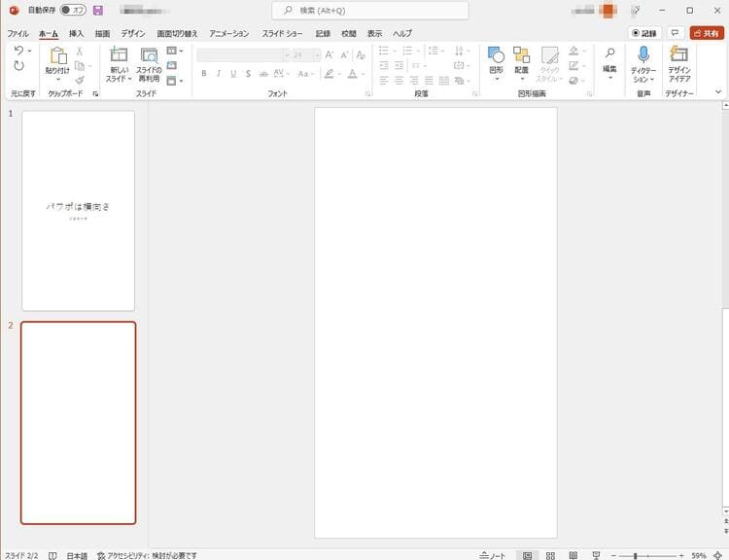Image resolution: width=729 pixels, height=560 pixels.
Task: Open Design Ideas in Designer
Action: pos(679,64)
